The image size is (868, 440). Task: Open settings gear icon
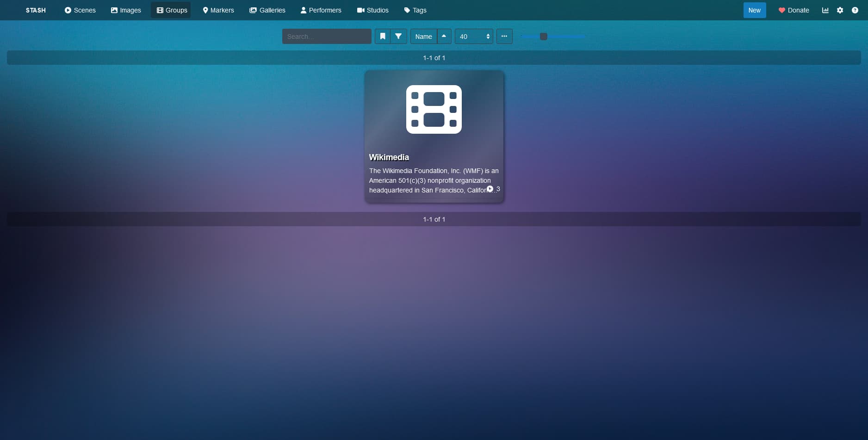point(840,10)
